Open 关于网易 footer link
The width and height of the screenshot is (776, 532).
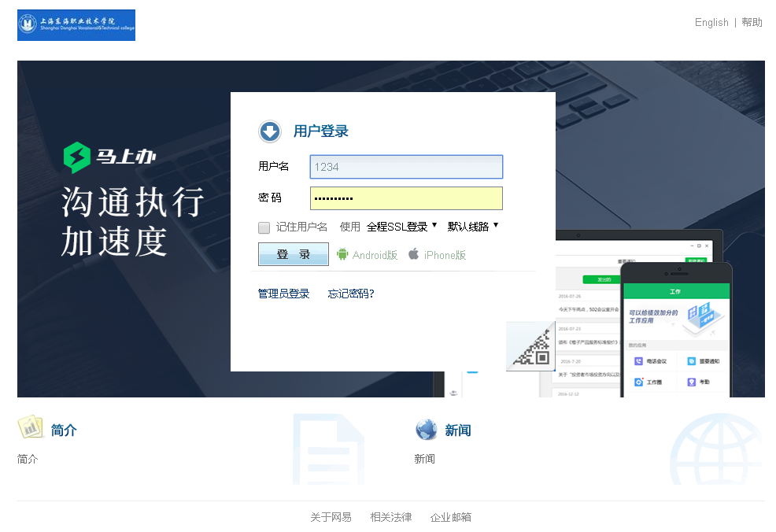(331, 517)
